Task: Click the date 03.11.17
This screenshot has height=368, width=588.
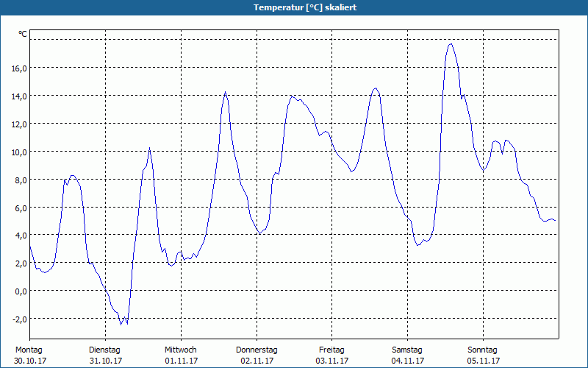Action: point(332,361)
